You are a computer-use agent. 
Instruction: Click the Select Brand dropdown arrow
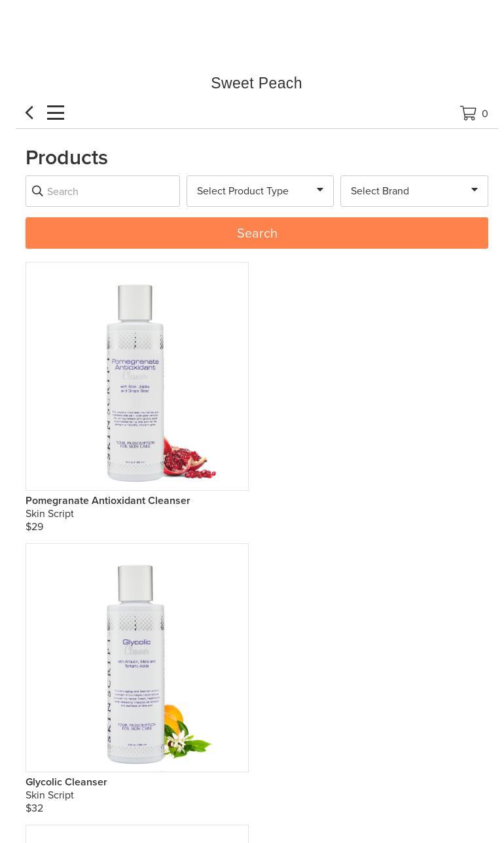coord(475,190)
